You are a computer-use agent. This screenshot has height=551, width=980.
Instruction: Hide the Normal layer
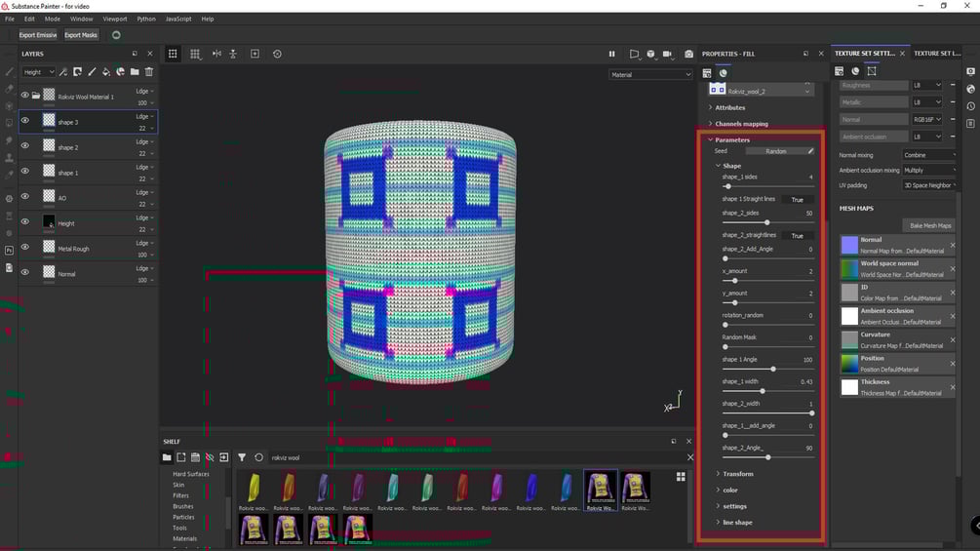[x=25, y=272]
